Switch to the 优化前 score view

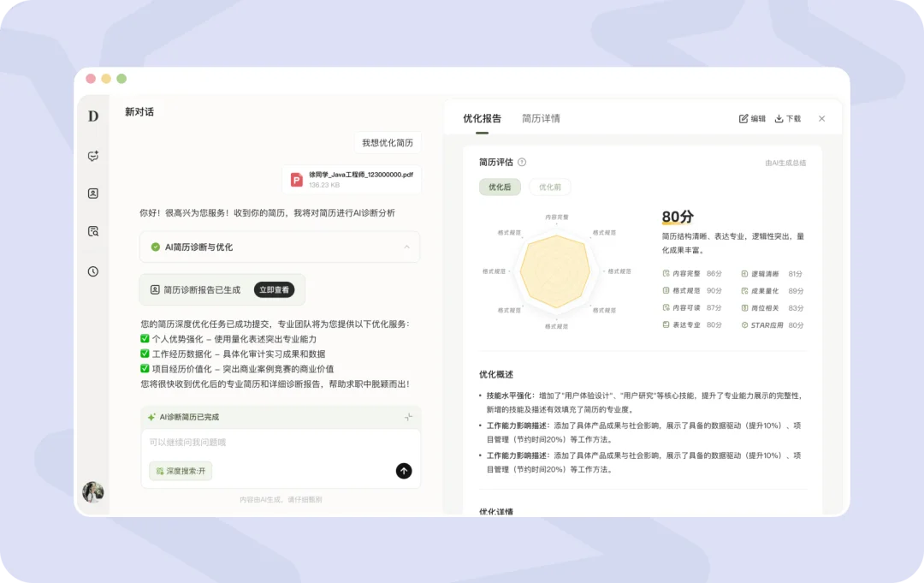pos(549,187)
